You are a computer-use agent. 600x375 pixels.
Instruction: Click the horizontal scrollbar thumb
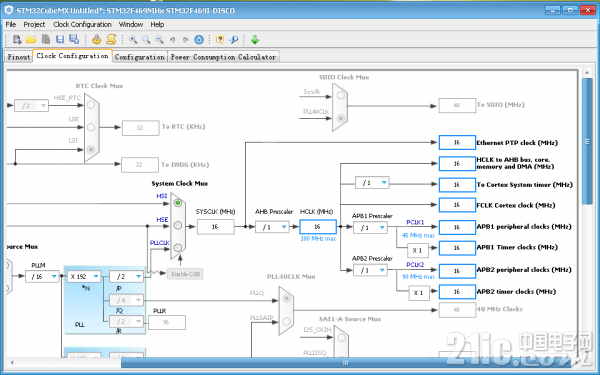346,362
